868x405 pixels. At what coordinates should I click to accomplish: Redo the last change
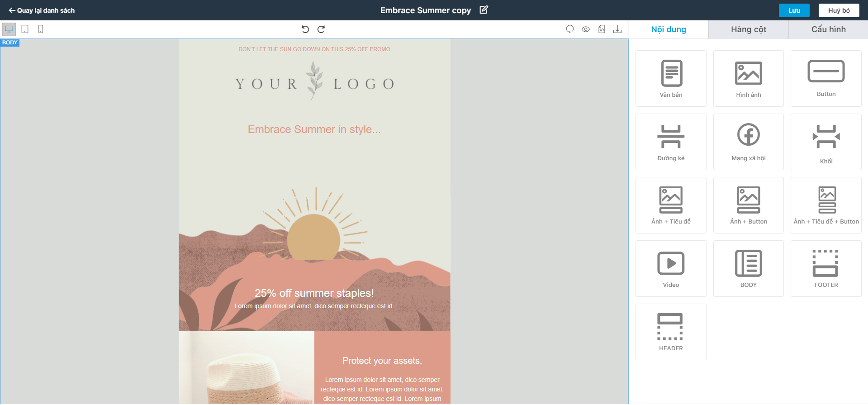[x=321, y=29]
